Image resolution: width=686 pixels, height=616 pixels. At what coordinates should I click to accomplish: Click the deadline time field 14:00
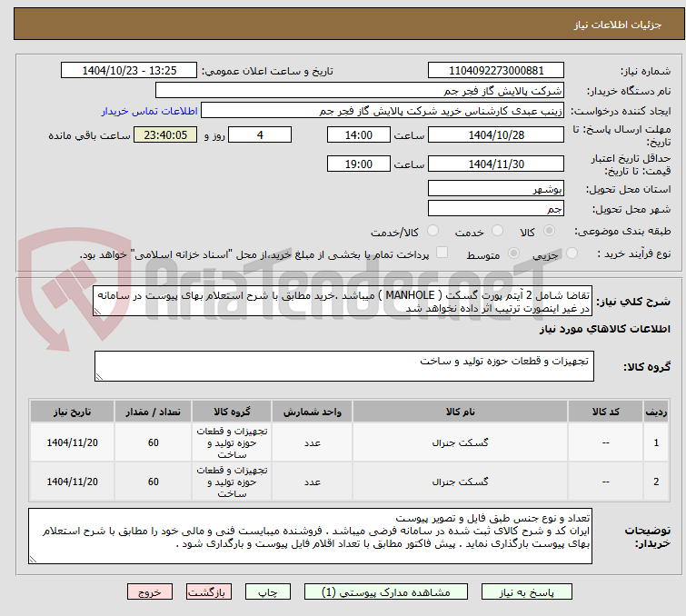358,134
